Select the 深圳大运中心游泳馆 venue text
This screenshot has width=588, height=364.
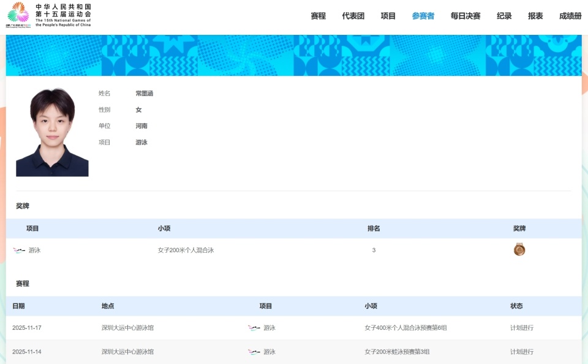(129, 327)
